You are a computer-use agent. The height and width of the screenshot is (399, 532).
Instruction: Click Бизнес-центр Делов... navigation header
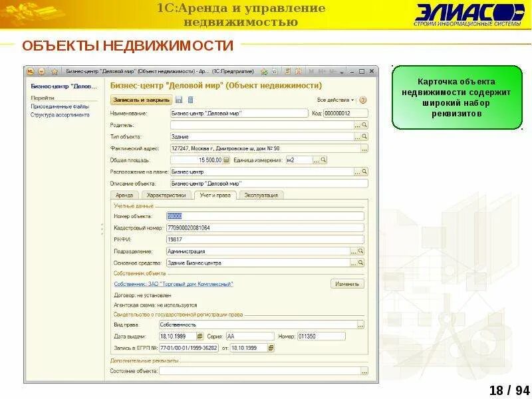click(64, 86)
